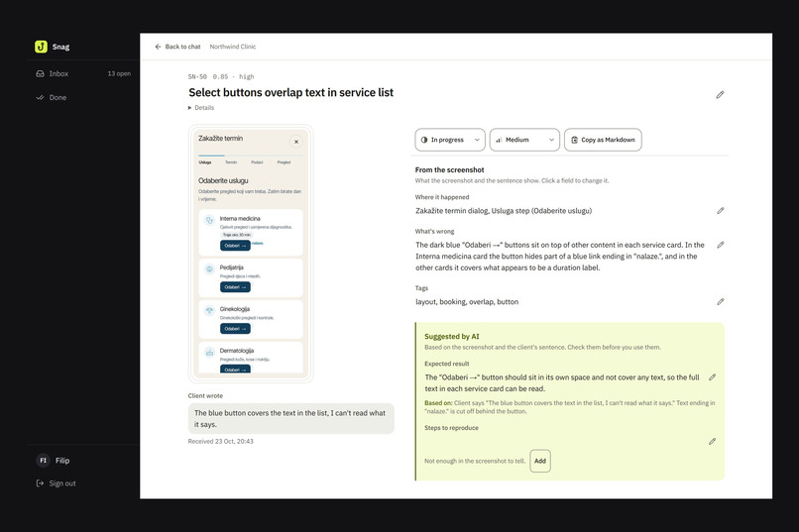The width and height of the screenshot is (799, 532).
Task: Open the Medium priority dropdown
Action: click(x=524, y=140)
